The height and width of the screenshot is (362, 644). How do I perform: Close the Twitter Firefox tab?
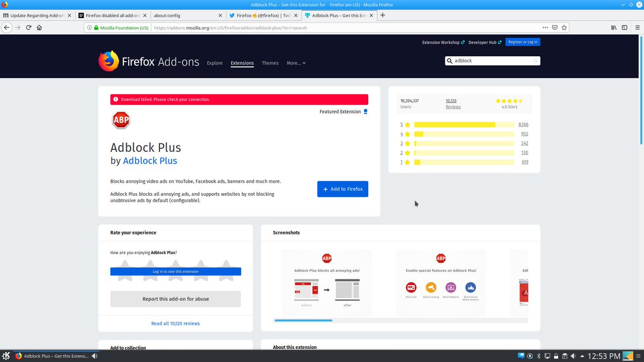pos(296,16)
